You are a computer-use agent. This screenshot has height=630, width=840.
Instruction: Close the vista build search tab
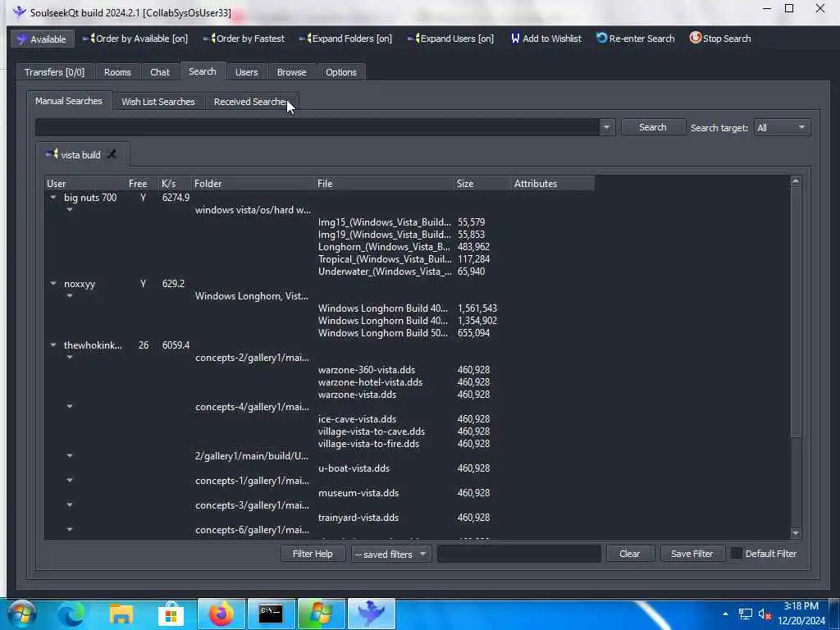(x=112, y=154)
